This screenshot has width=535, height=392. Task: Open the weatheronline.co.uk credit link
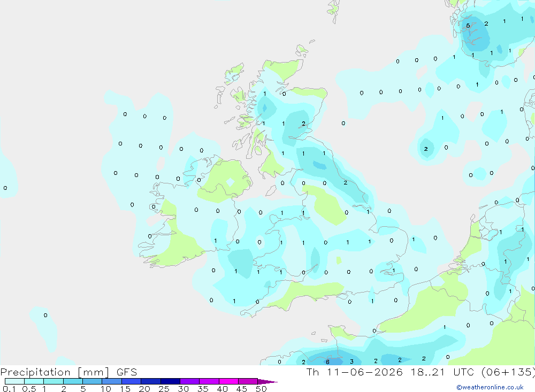coord(490,387)
